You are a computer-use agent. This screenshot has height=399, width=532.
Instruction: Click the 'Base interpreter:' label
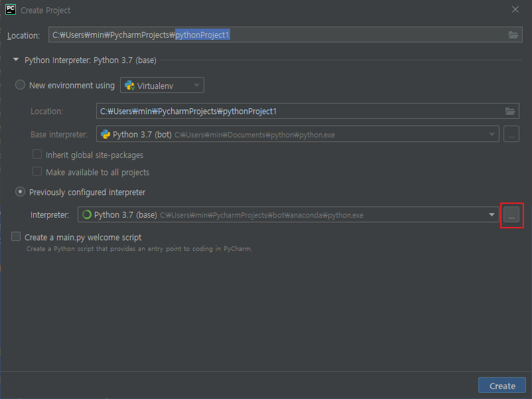(x=59, y=135)
